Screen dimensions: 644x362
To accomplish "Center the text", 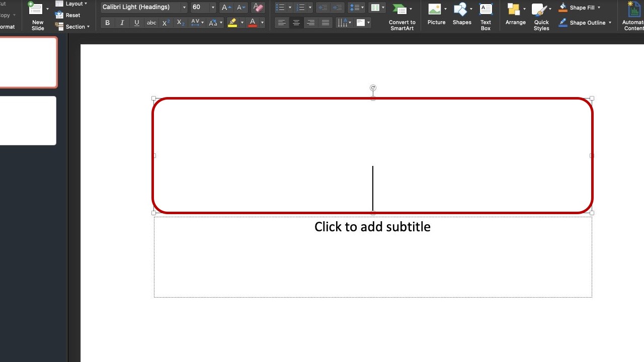I will (x=296, y=23).
